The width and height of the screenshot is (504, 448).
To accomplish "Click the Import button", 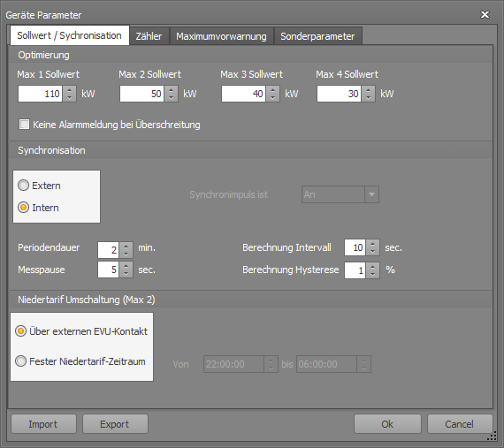I will coord(43,424).
